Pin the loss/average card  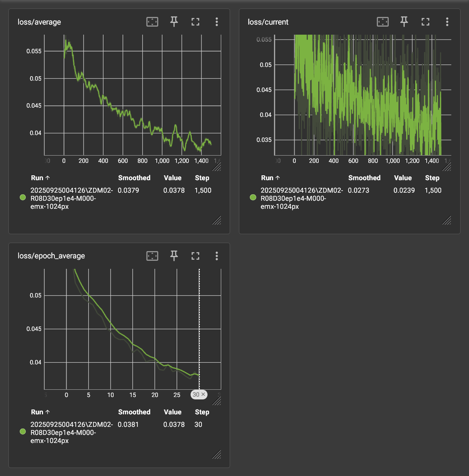click(x=174, y=22)
